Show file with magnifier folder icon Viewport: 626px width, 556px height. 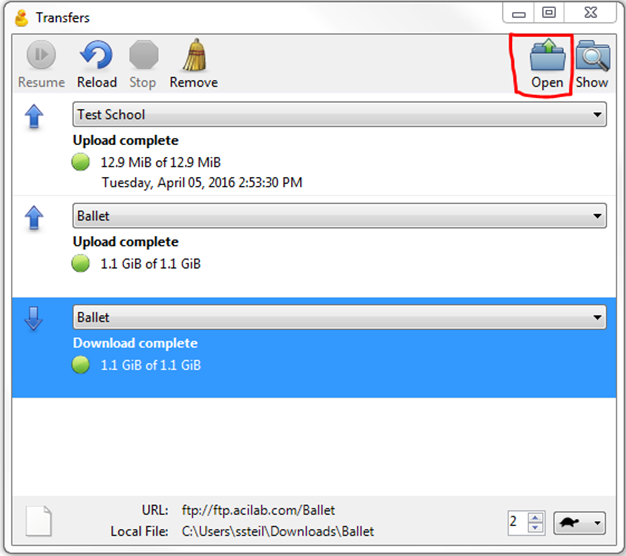click(593, 55)
